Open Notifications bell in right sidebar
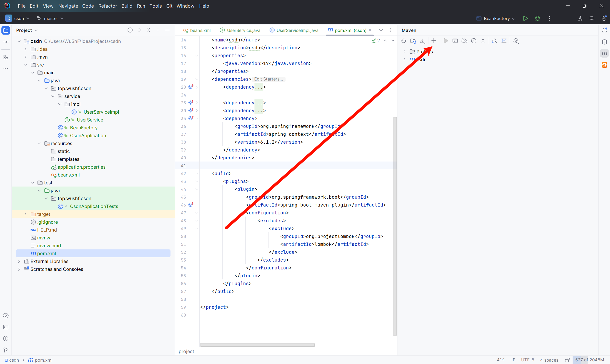 pyautogui.click(x=604, y=30)
